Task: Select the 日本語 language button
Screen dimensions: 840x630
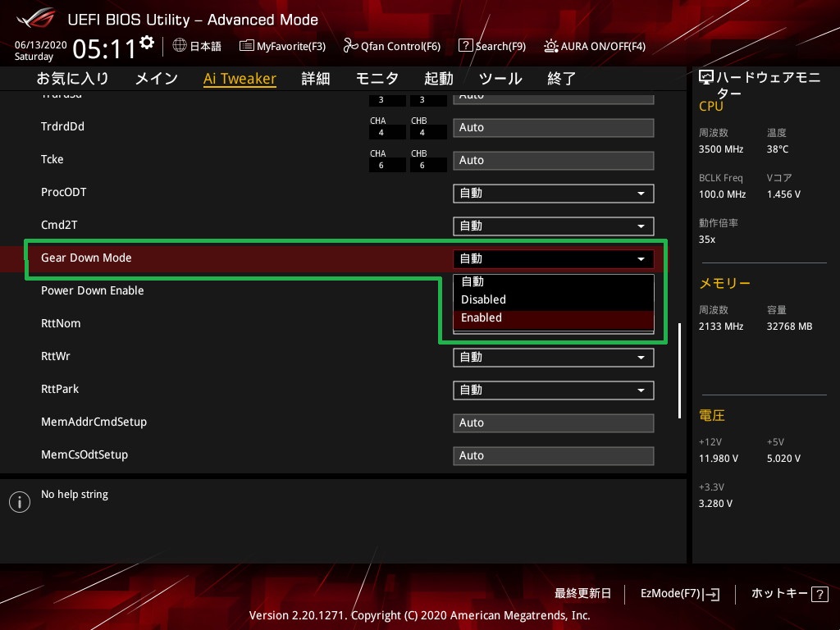Action: click(197, 46)
